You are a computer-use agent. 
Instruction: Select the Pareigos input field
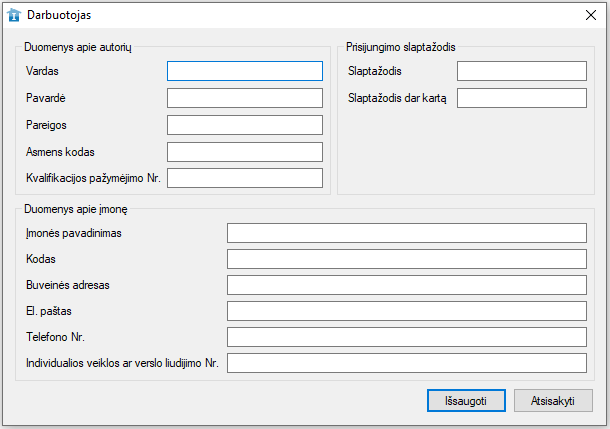(245, 125)
